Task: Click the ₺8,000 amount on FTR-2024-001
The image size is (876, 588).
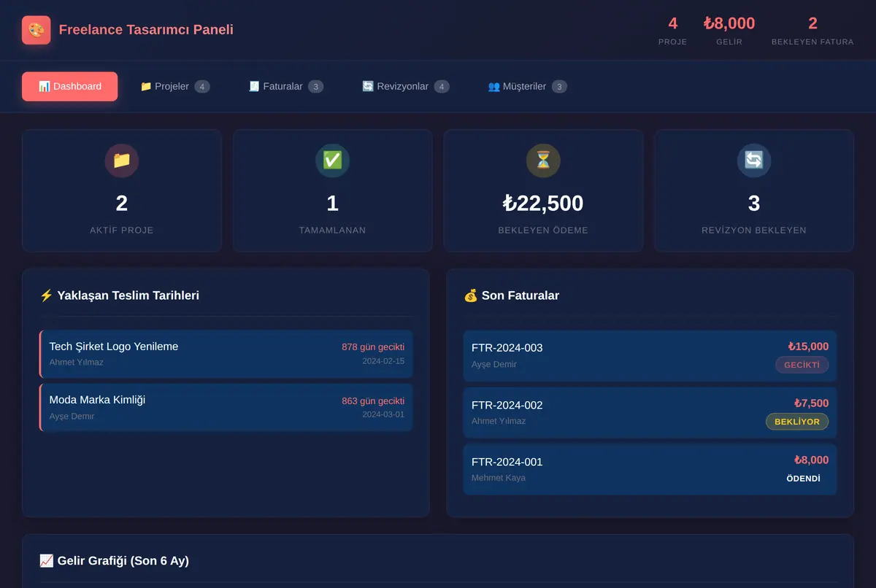Action: (x=811, y=460)
